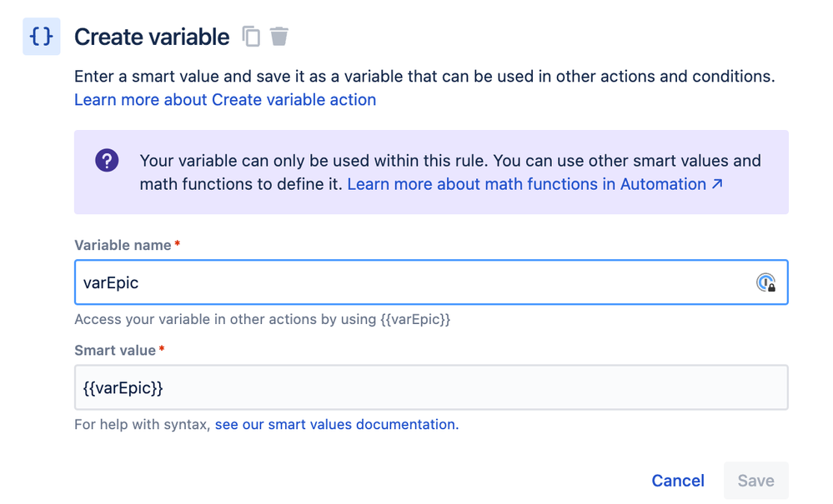This screenshot has height=504, width=833.
Task: Click the purple question mark help icon
Action: (107, 161)
